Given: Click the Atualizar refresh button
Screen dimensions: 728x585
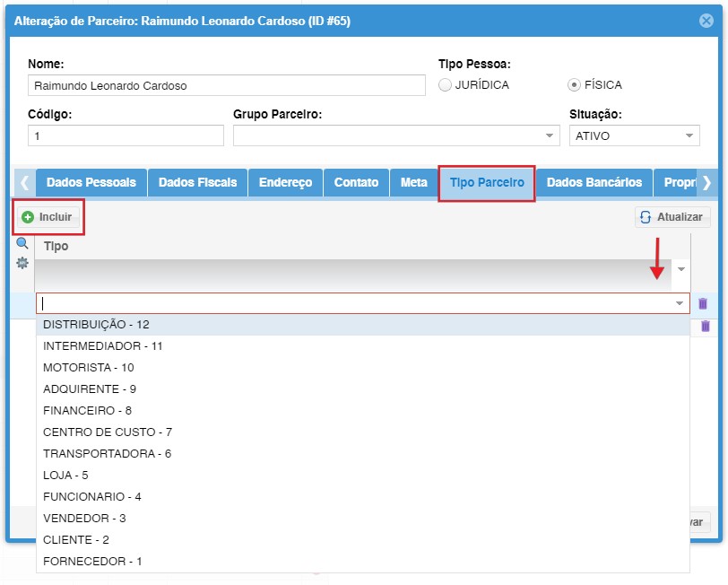Looking at the screenshot, I should pyautogui.click(x=673, y=217).
